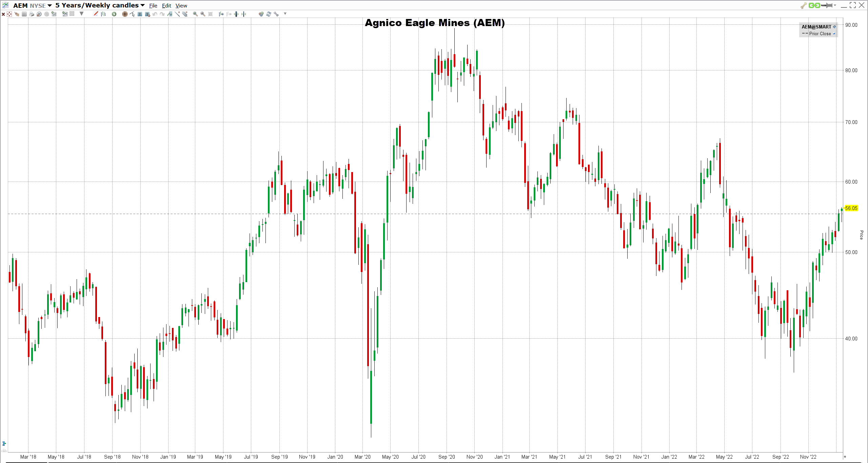Click the small arrow at bottom right of time axis

click(x=845, y=457)
